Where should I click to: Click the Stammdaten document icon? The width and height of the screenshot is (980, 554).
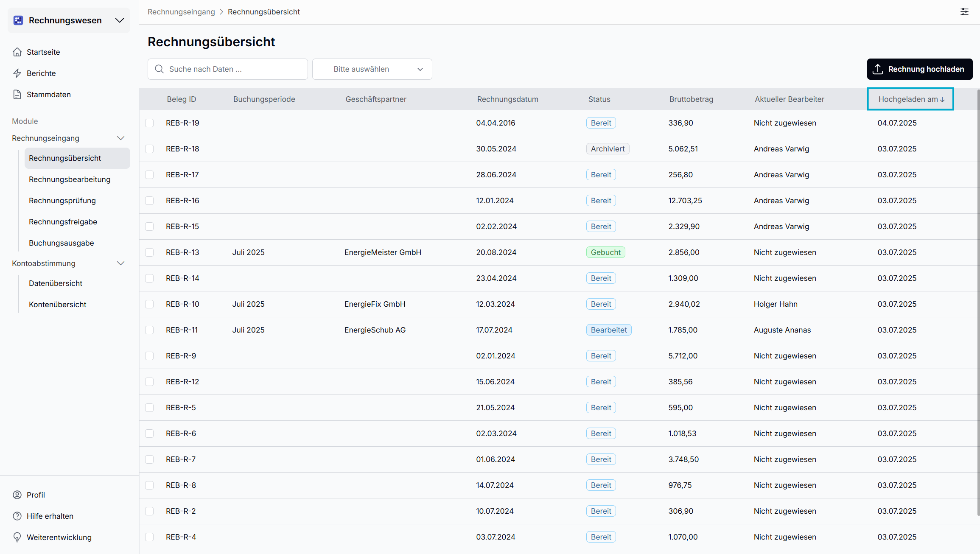17,95
